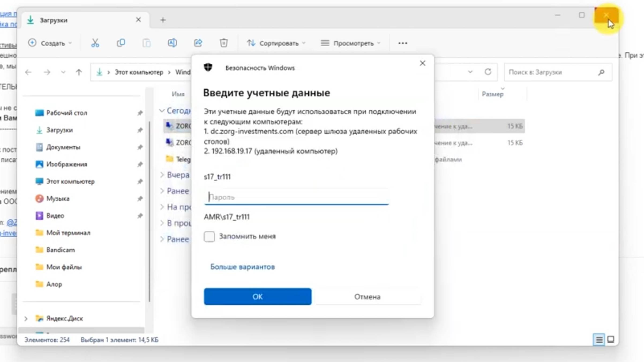
Task: Open Алор folder in sidebar
Action: [x=54, y=284]
